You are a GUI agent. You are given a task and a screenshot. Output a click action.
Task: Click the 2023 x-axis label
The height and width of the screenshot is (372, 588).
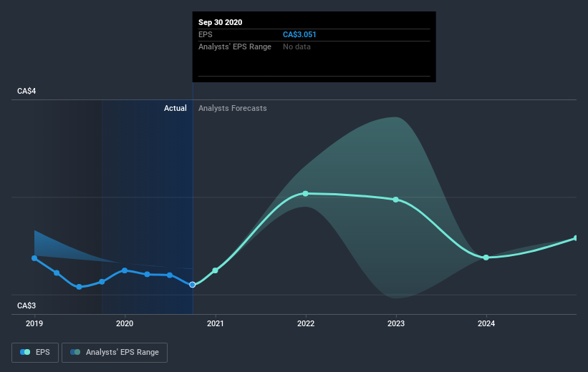pos(396,323)
